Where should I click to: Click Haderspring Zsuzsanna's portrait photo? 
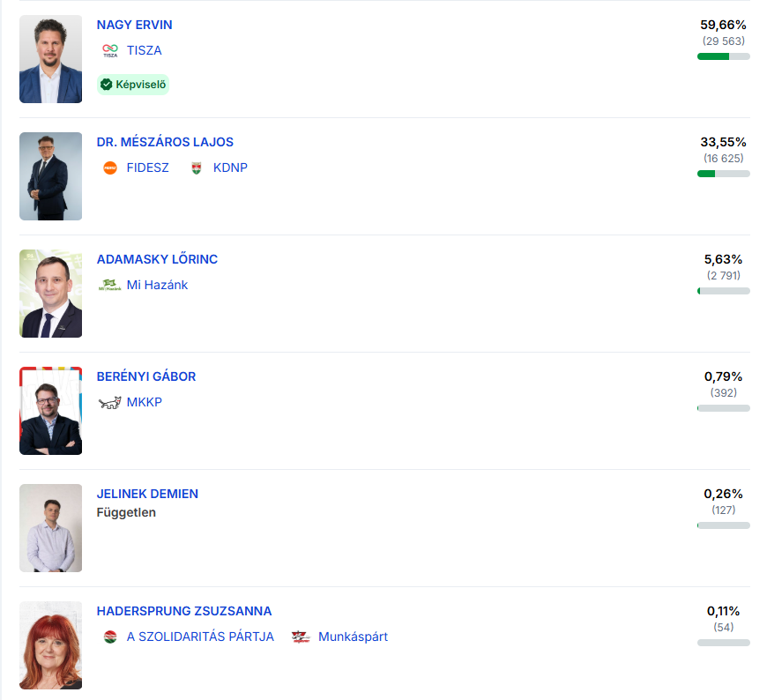tap(50, 645)
